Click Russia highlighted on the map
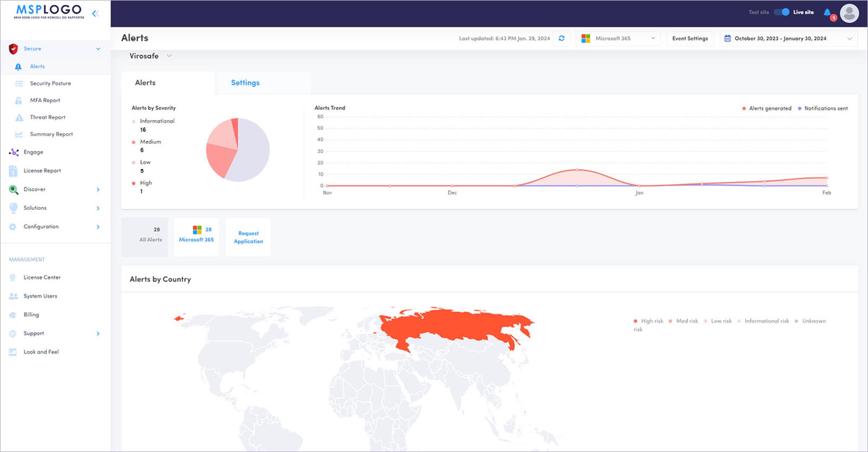 tap(452, 325)
